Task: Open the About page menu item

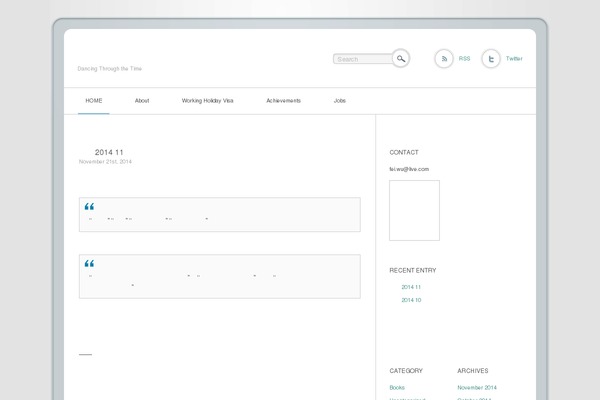Action: [142, 101]
